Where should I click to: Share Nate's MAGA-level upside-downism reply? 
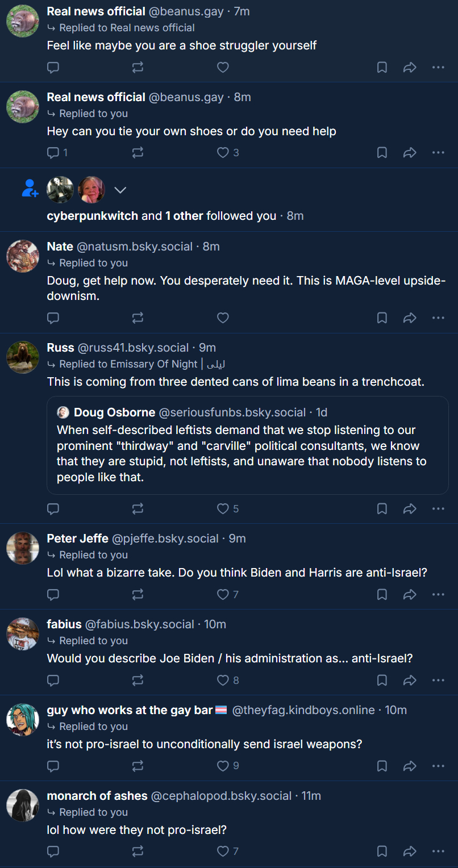[x=410, y=318]
